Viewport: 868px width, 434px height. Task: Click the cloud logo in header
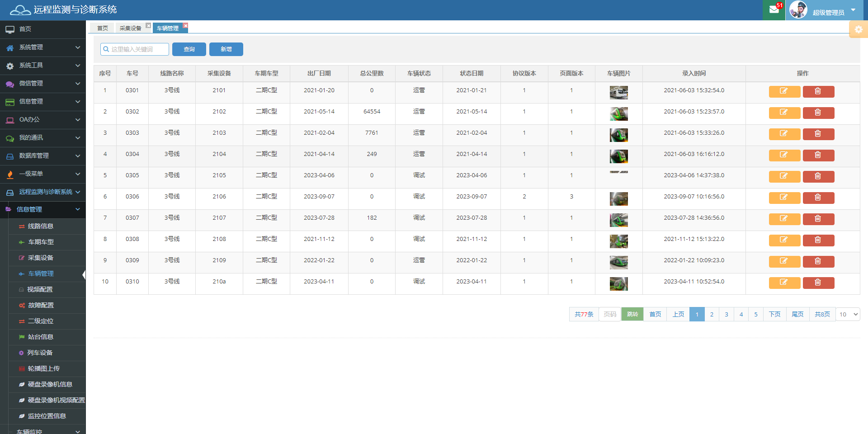(x=20, y=10)
